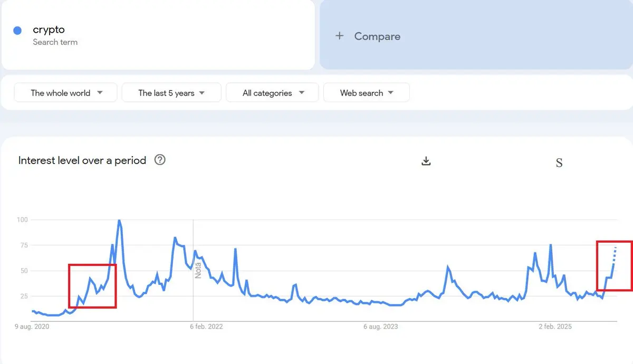Open the Web search type dropdown
The width and height of the screenshot is (633, 364).
point(367,93)
